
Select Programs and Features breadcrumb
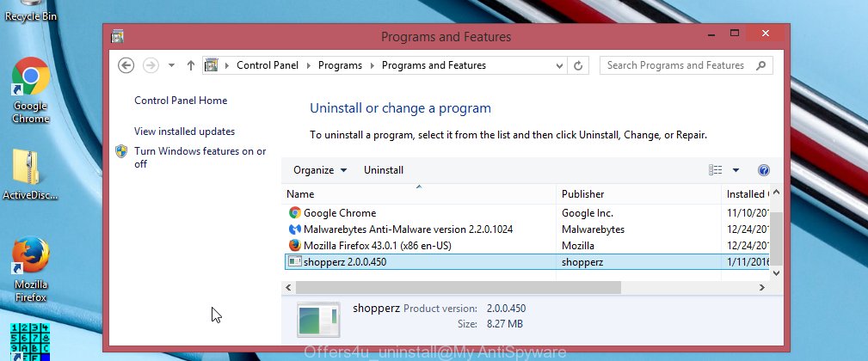pyautogui.click(x=434, y=65)
